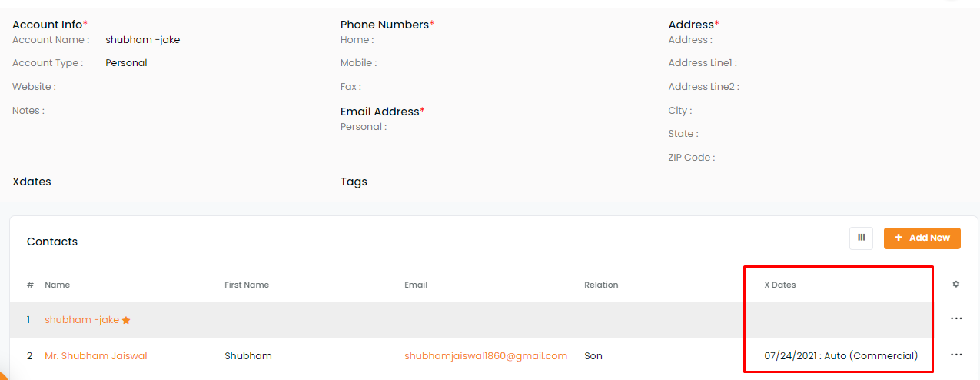The image size is (980, 380).
Task: Click the shubhamjaiswal1860@gmail.com email link
Action: pyautogui.click(x=486, y=356)
